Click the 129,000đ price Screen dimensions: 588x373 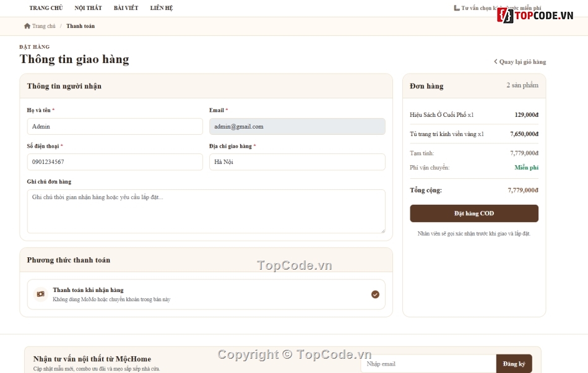pos(527,114)
